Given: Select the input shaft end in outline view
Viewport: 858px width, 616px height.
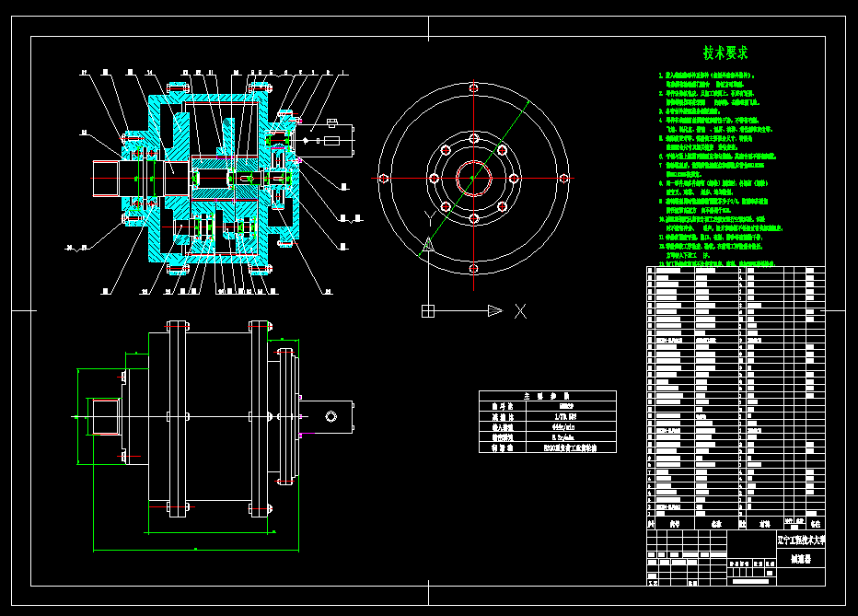Looking at the screenshot, I should (105, 417).
